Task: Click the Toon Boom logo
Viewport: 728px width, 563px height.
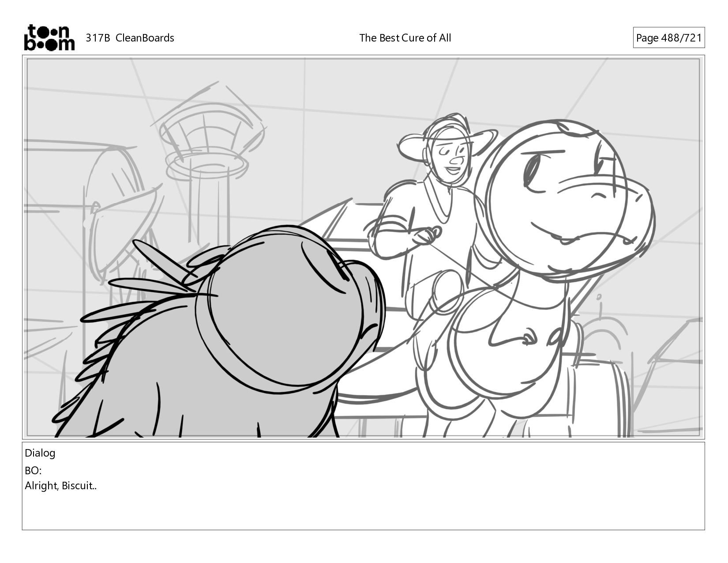Action: tap(49, 38)
